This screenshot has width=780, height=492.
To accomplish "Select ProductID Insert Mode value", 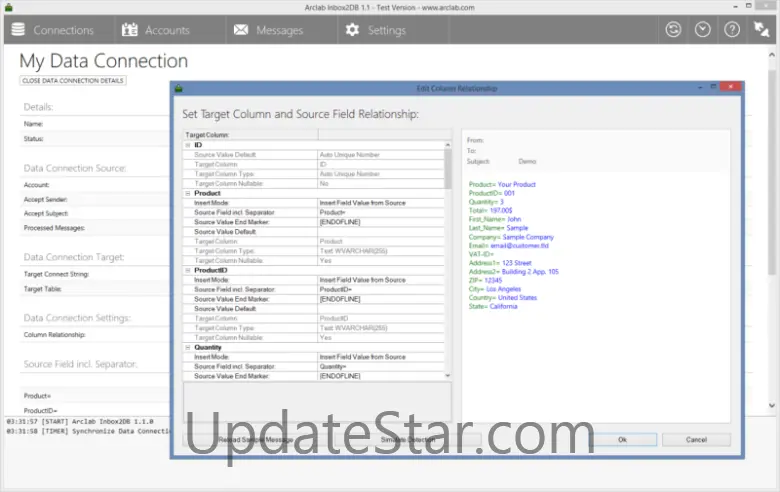I will (x=381, y=280).
